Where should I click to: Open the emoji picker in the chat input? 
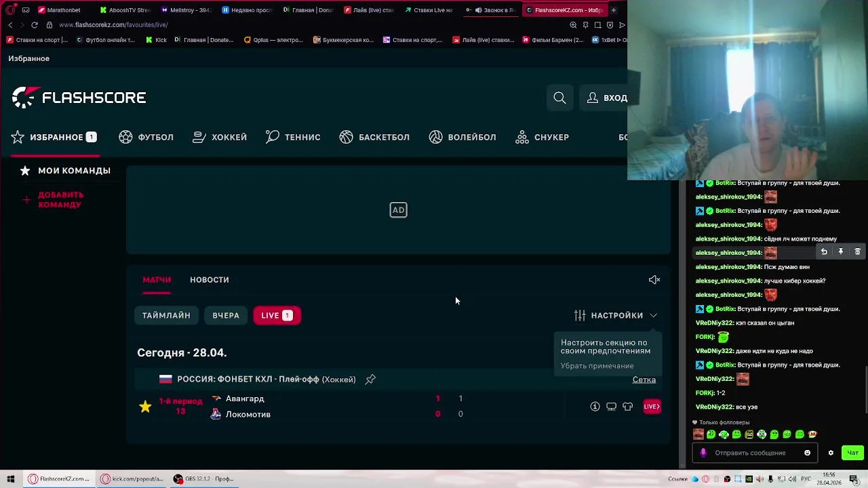[x=807, y=453]
